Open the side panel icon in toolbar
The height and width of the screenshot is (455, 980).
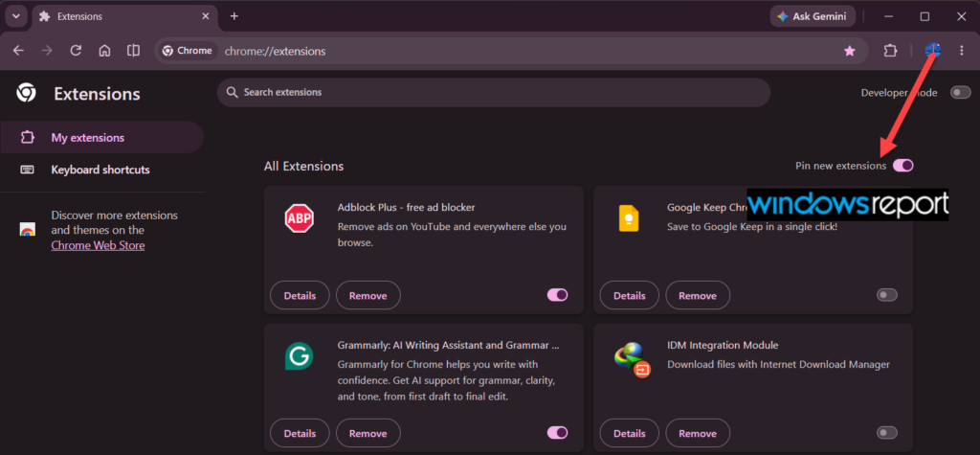pyautogui.click(x=133, y=51)
